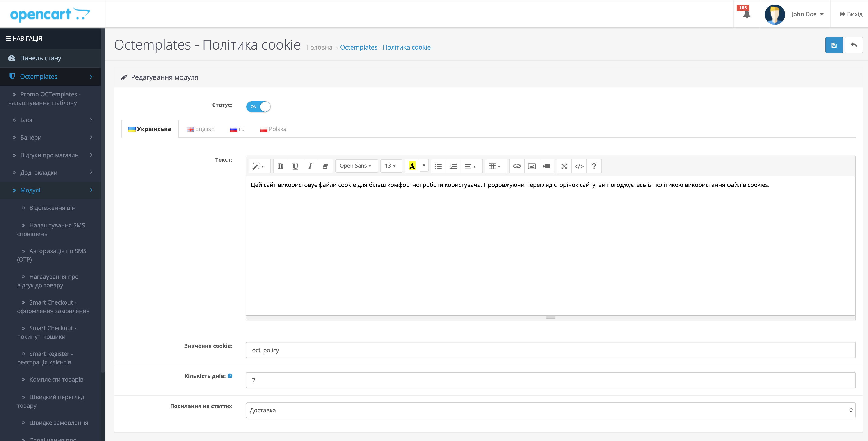Open the Посилання на статтю select box
868x441 pixels.
click(550, 410)
